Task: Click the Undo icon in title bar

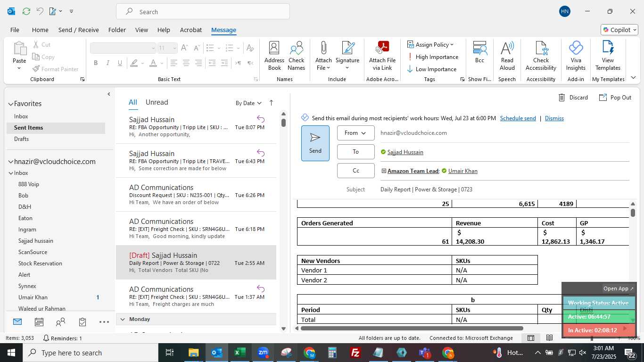Action: coord(40,11)
